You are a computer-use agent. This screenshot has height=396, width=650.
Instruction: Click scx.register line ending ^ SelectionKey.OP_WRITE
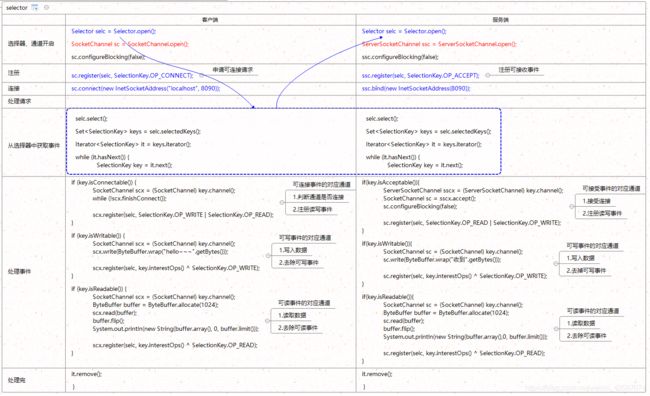point(176,268)
